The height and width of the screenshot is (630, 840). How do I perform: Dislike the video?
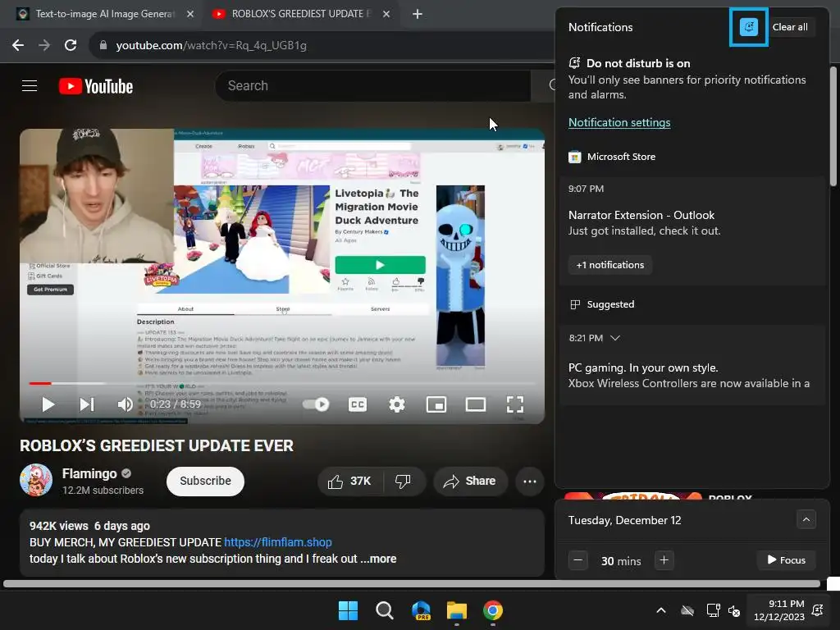click(x=403, y=481)
